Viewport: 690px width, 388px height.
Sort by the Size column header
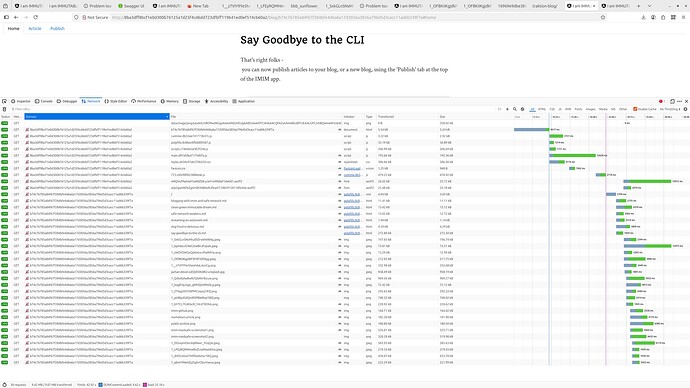pos(475,117)
